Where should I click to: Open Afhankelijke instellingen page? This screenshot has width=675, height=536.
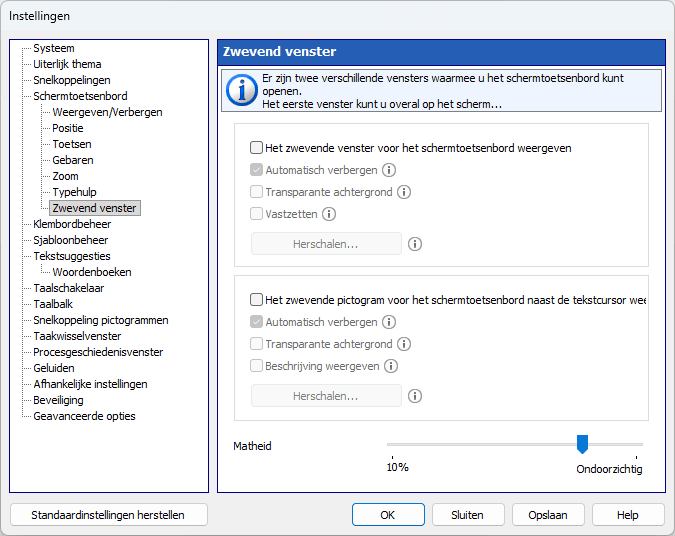click(x=90, y=384)
